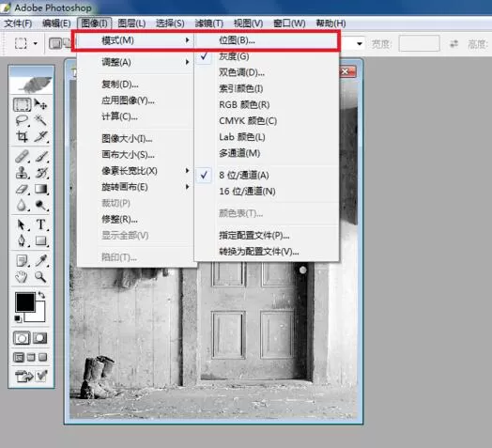Select the Notes tool
This screenshot has width=492, height=448.
[22, 260]
